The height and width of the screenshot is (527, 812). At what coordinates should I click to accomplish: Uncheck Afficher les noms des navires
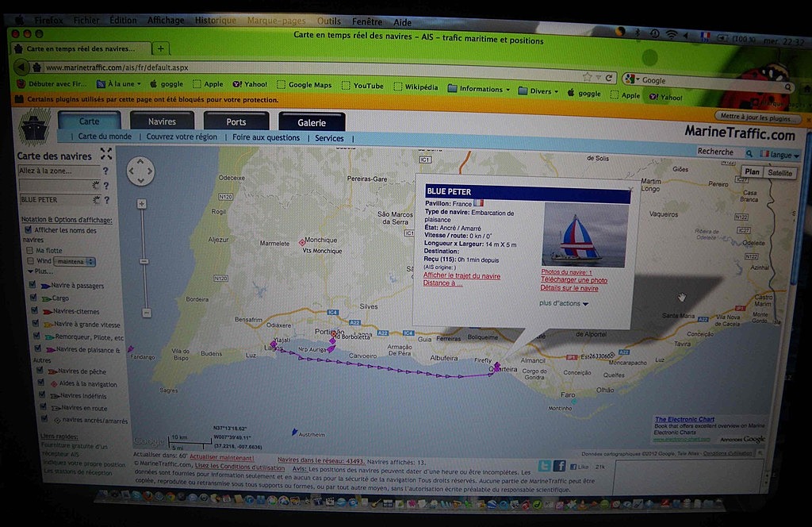(x=29, y=229)
